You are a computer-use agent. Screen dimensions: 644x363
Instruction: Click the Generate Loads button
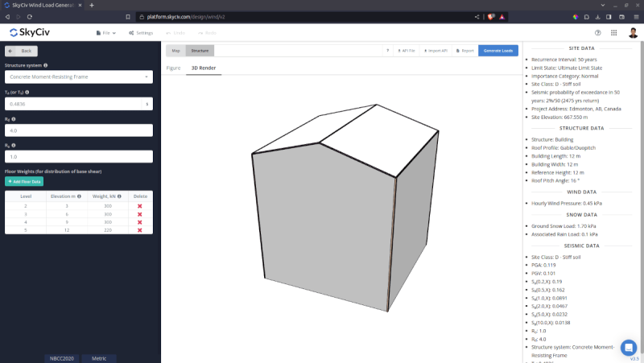[x=498, y=51]
